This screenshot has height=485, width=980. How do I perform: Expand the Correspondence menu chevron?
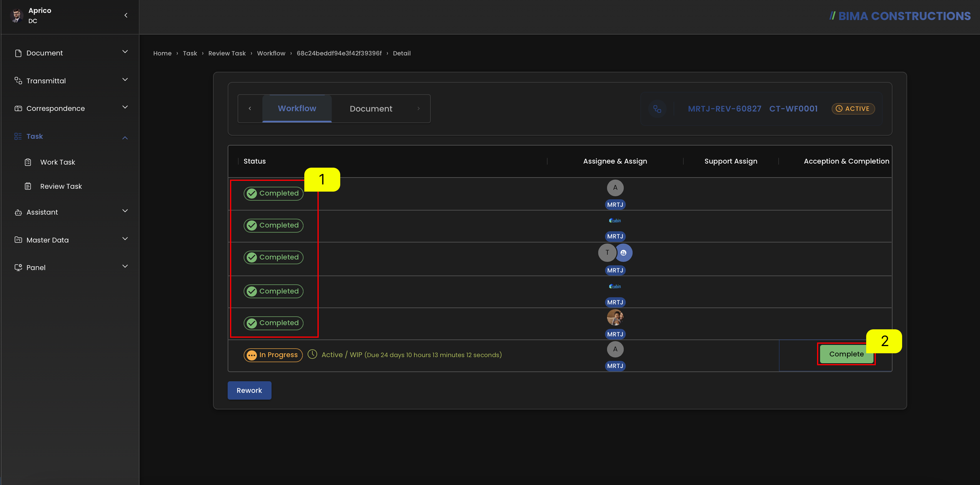(125, 107)
